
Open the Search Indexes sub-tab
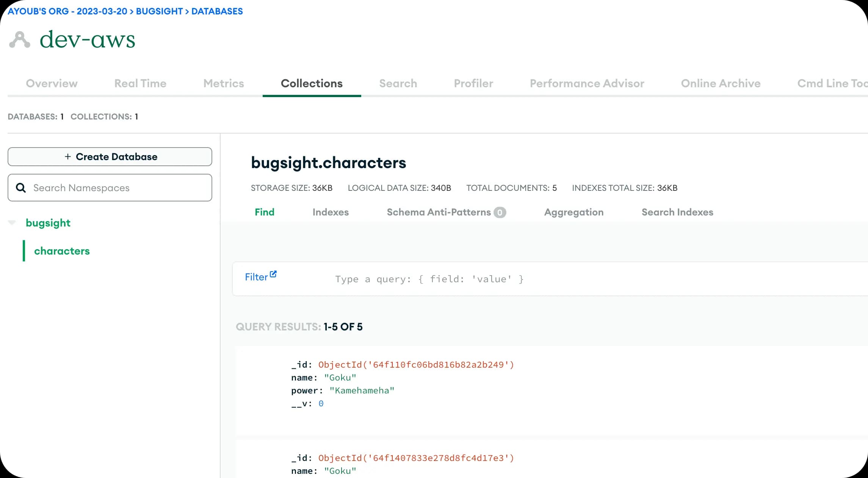[x=677, y=212]
